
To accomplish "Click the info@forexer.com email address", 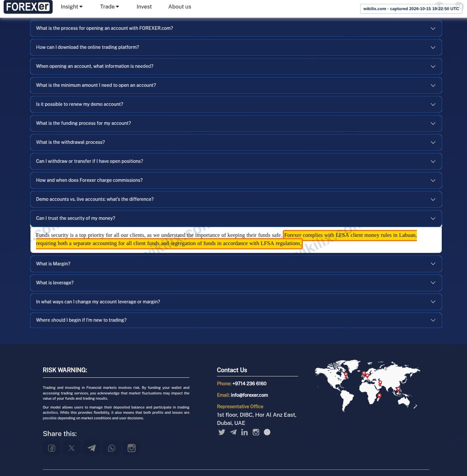I will [x=249, y=395].
